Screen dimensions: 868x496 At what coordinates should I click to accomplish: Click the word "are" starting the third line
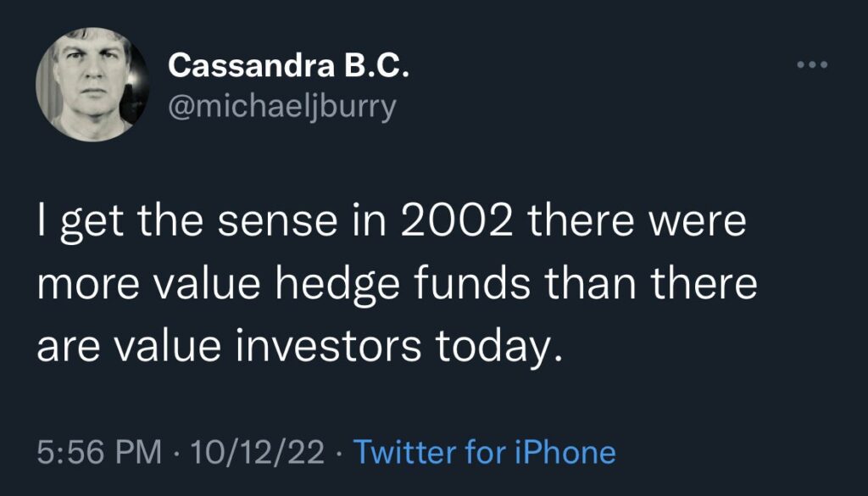tap(66, 346)
